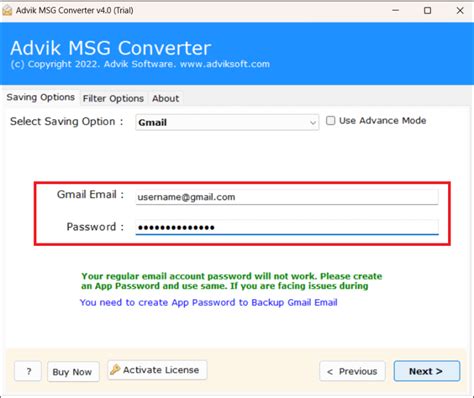Image resolution: width=474 pixels, height=398 pixels.
Task: Proceed with the Next button
Action: point(427,371)
